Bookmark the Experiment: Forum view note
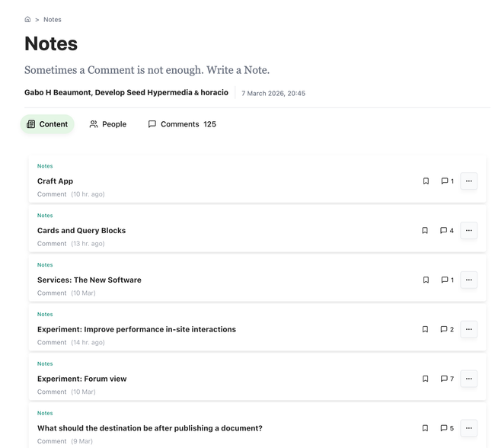 pyautogui.click(x=426, y=379)
